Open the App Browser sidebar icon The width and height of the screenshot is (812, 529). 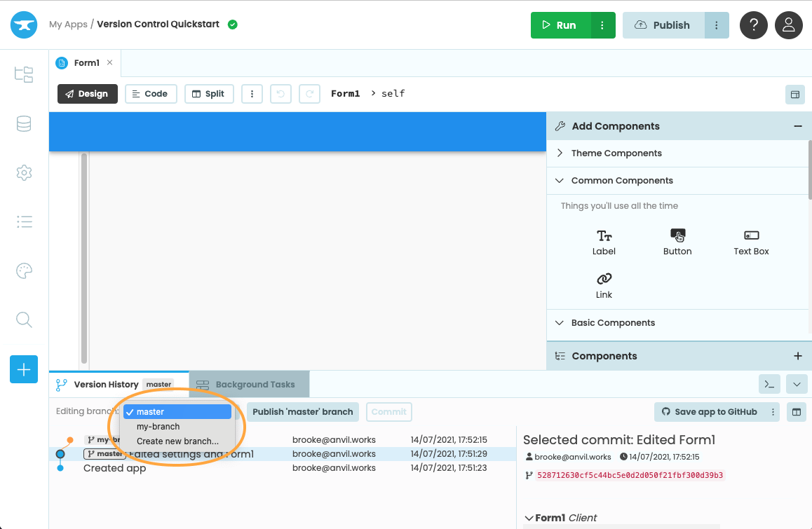point(24,74)
